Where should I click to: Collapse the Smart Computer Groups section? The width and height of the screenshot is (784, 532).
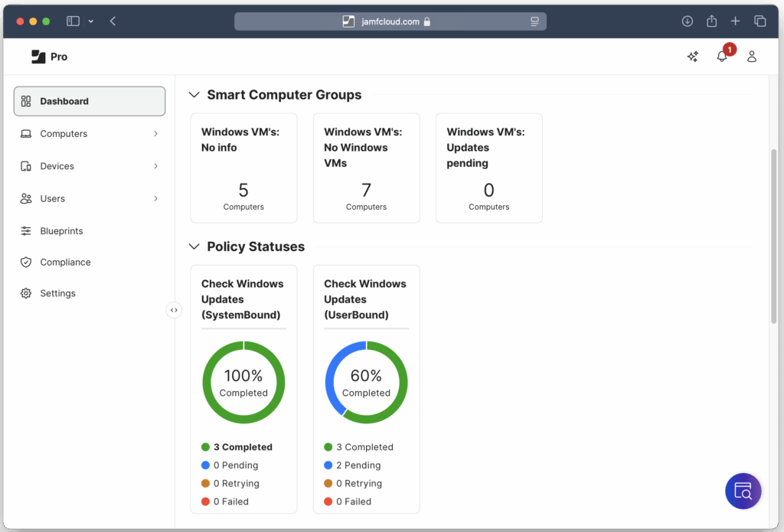(x=194, y=95)
